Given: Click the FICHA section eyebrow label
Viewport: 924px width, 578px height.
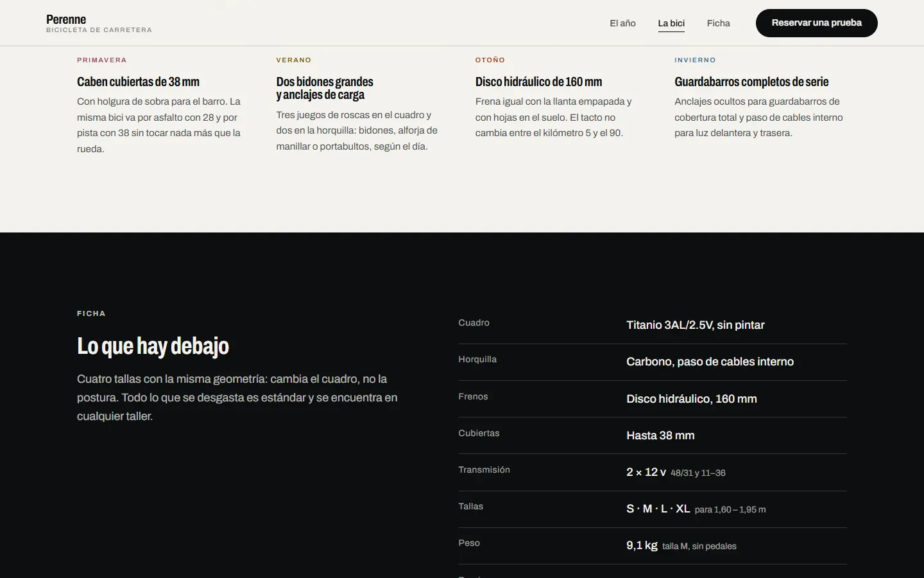Looking at the screenshot, I should [x=91, y=313].
